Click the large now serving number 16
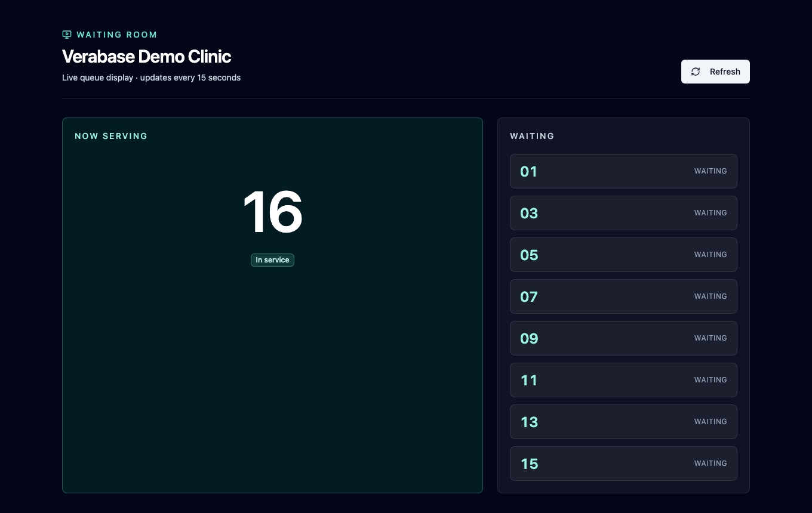This screenshot has width=812, height=513. click(x=272, y=212)
